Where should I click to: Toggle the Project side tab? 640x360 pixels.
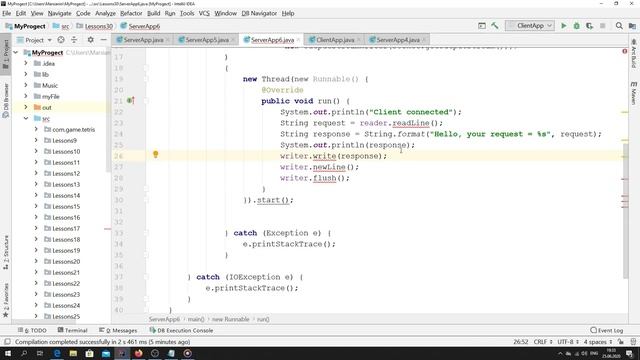6,54
